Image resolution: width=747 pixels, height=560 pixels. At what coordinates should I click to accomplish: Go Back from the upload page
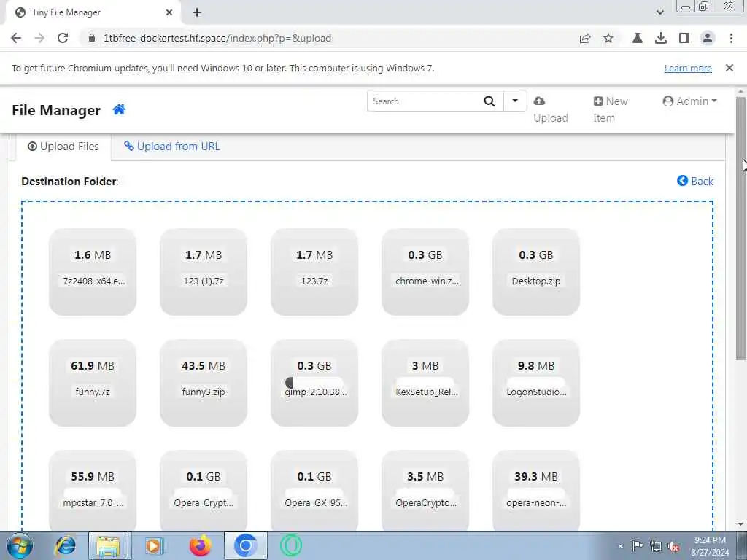tap(695, 181)
